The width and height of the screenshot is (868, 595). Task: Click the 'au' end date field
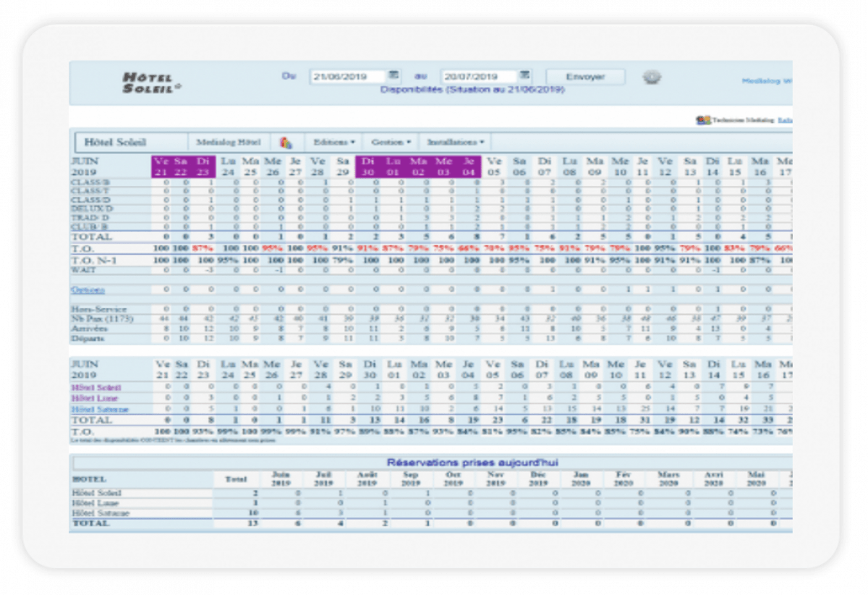click(479, 76)
